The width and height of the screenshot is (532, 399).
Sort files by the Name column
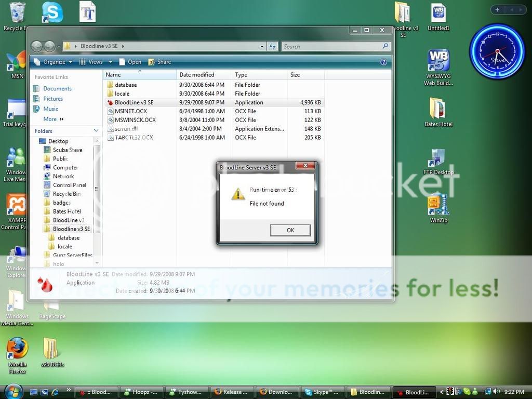point(139,75)
